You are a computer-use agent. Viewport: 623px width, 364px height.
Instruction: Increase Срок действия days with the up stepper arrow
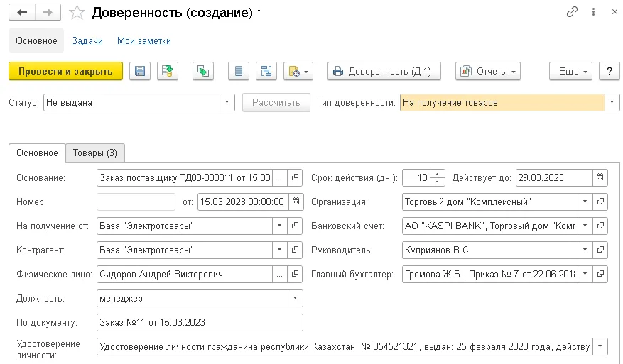[437, 174]
